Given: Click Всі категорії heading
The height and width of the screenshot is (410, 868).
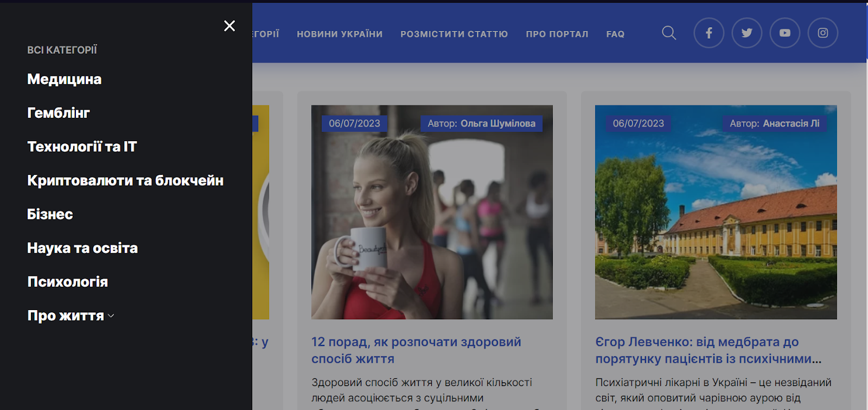Looking at the screenshot, I should click(x=62, y=50).
